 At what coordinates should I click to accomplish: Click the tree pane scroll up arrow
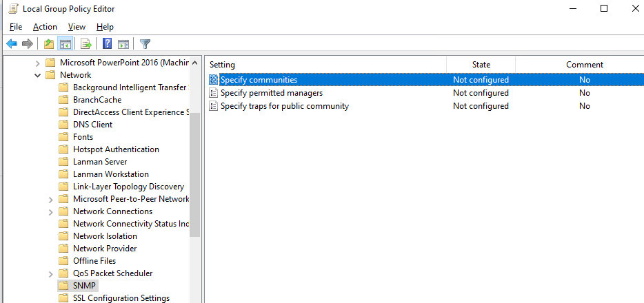tap(194, 63)
